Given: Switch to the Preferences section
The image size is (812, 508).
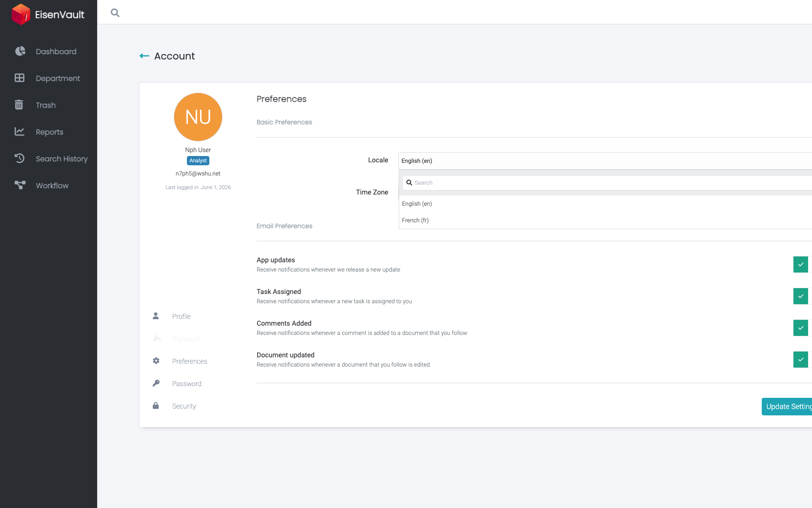Looking at the screenshot, I should [x=189, y=361].
